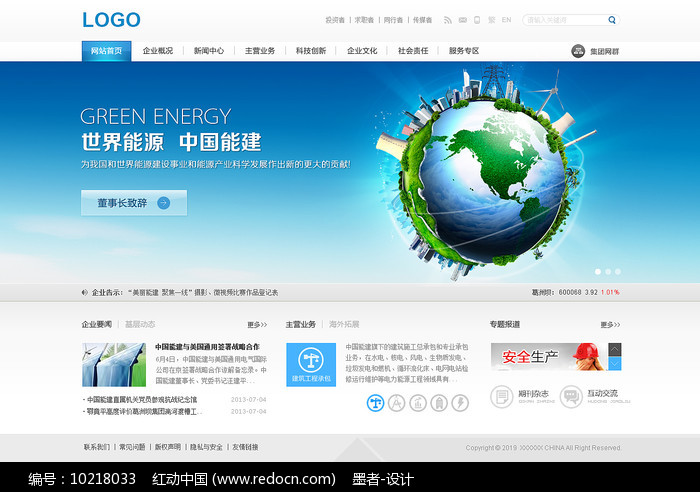Switch to the 基层动态 tab
The height and width of the screenshot is (492, 700).
(x=140, y=325)
